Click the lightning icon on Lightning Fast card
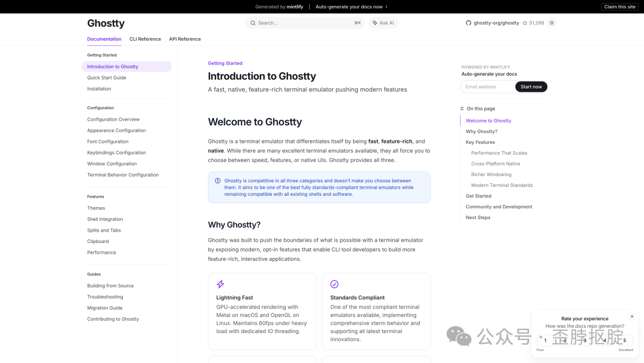This screenshot has width=644, height=363. [220, 284]
